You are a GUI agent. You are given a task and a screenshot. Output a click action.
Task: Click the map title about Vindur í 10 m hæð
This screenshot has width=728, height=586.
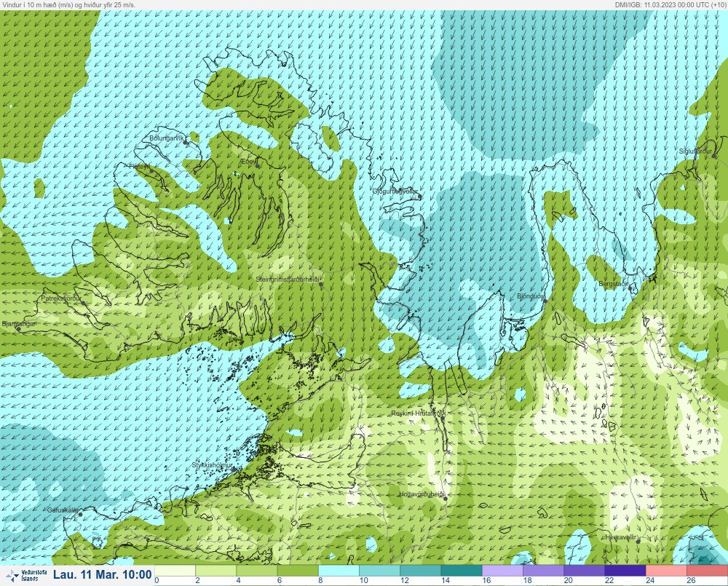click(68, 4)
